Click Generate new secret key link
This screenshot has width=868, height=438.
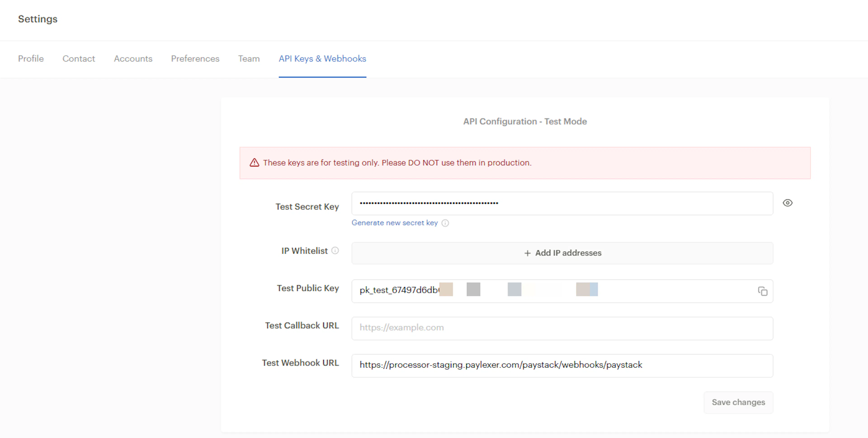tap(394, 223)
